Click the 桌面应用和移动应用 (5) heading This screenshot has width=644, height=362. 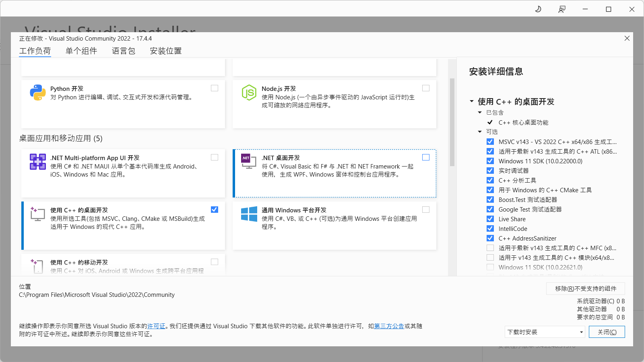tap(61, 138)
